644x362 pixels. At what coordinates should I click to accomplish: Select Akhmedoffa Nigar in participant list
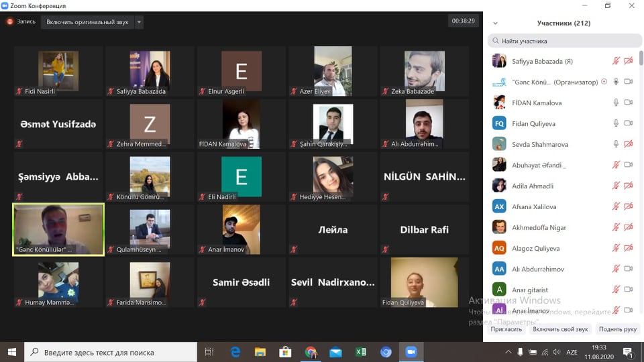pyautogui.click(x=539, y=227)
